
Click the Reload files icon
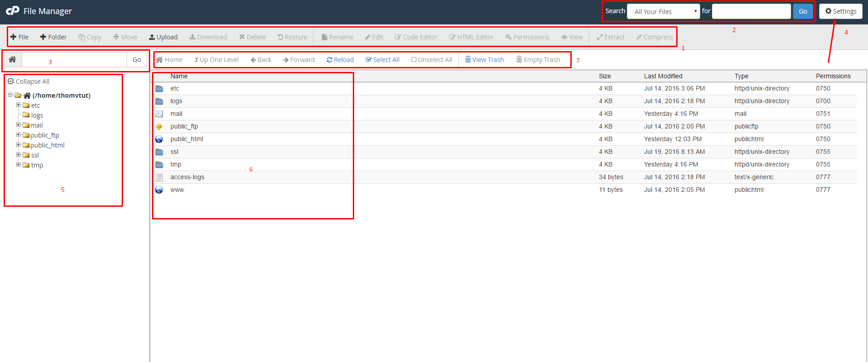(x=329, y=60)
